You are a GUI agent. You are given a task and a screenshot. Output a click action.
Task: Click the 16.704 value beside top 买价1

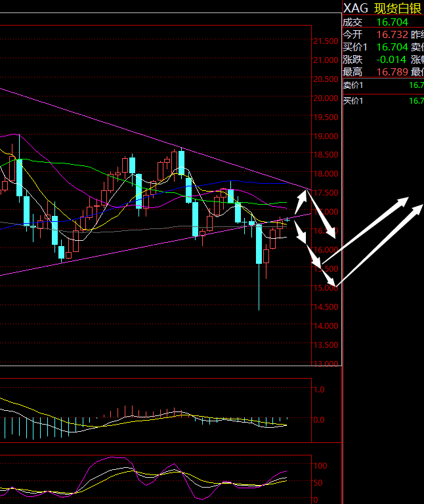pos(392,47)
